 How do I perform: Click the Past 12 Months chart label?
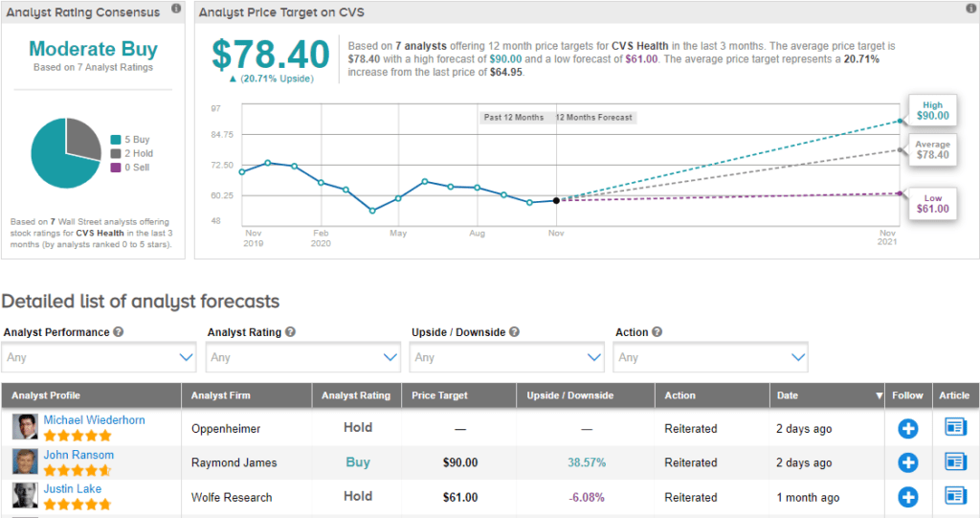514,117
